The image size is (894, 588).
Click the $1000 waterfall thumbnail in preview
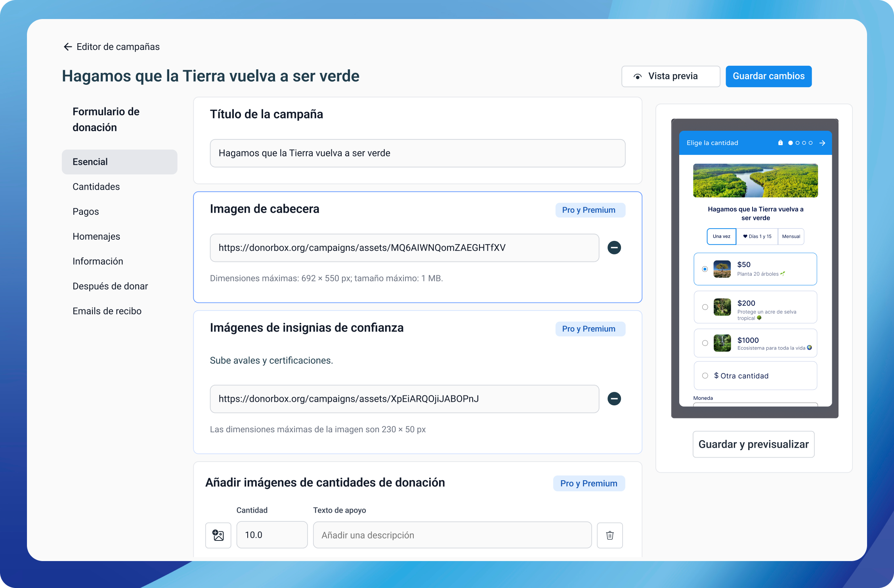pyautogui.click(x=722, y=343)
